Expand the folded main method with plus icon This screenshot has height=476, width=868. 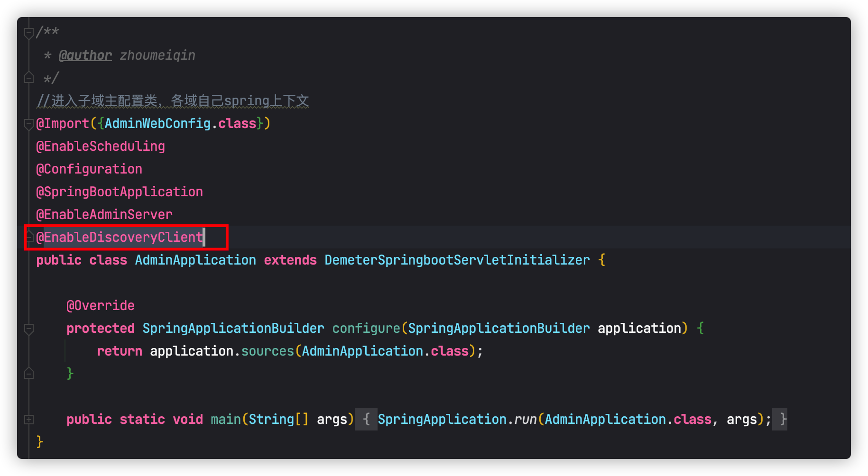click(29, 420)
